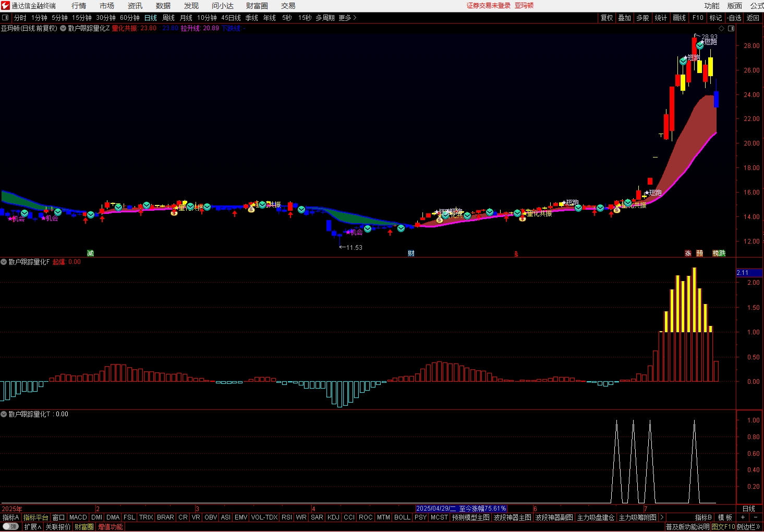Click the 榜跌 event marker at chart bottom
This screenshot has height=532, width=764.
pos(719,253)
